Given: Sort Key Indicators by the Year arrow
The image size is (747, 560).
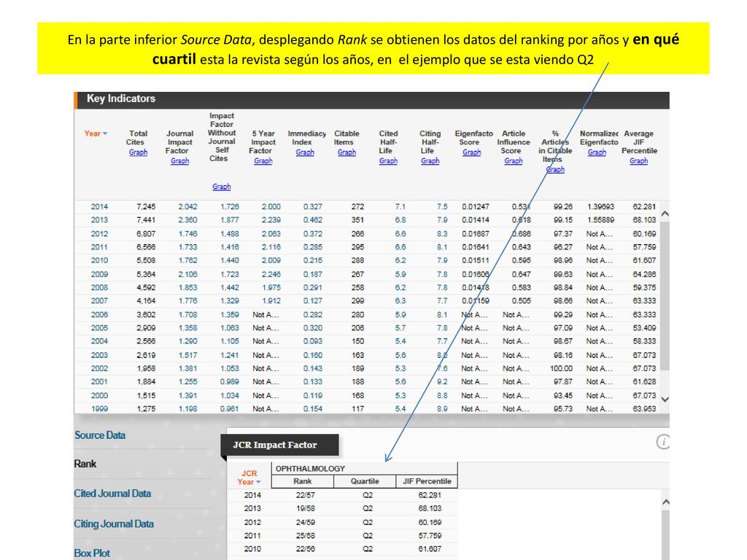Looking at the screenshot, I should point(105,134).
